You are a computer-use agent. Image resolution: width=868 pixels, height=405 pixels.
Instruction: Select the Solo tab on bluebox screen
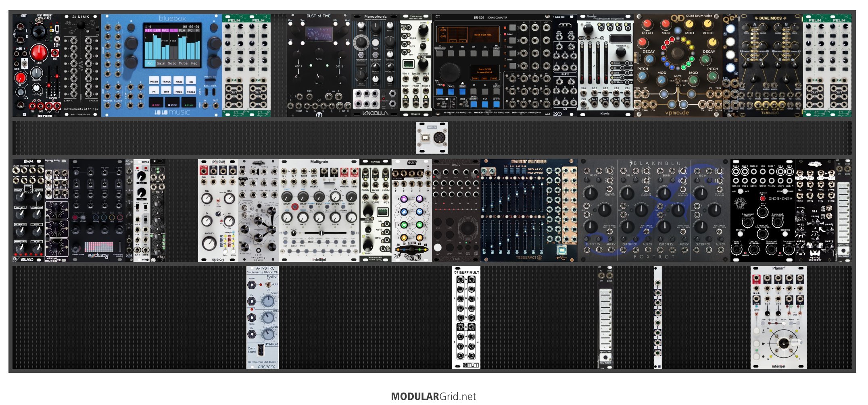(x=172, y=63)
